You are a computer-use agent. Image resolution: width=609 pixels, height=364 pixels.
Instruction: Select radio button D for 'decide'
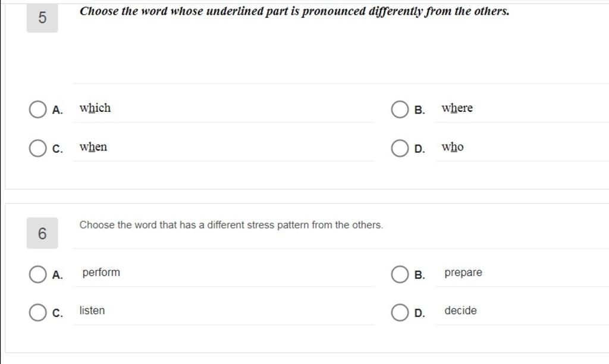[400, 312]
